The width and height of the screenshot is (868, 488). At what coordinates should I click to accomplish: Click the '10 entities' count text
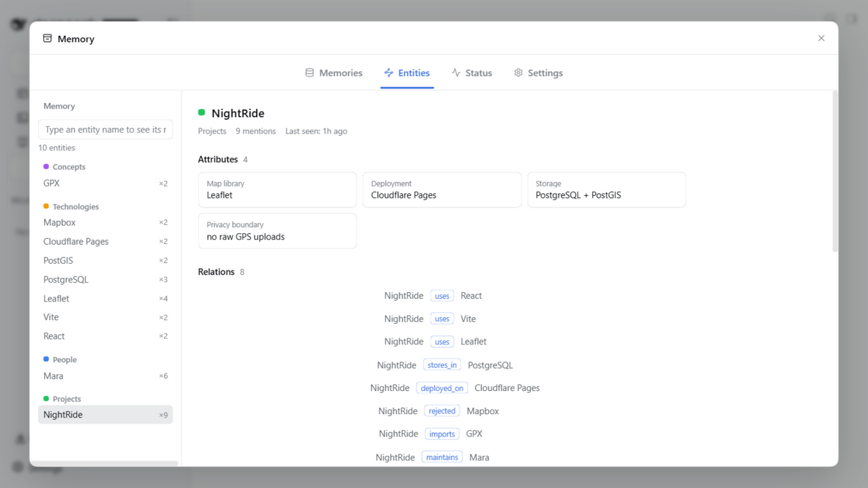pyautogui.click(x=57, y=148)
